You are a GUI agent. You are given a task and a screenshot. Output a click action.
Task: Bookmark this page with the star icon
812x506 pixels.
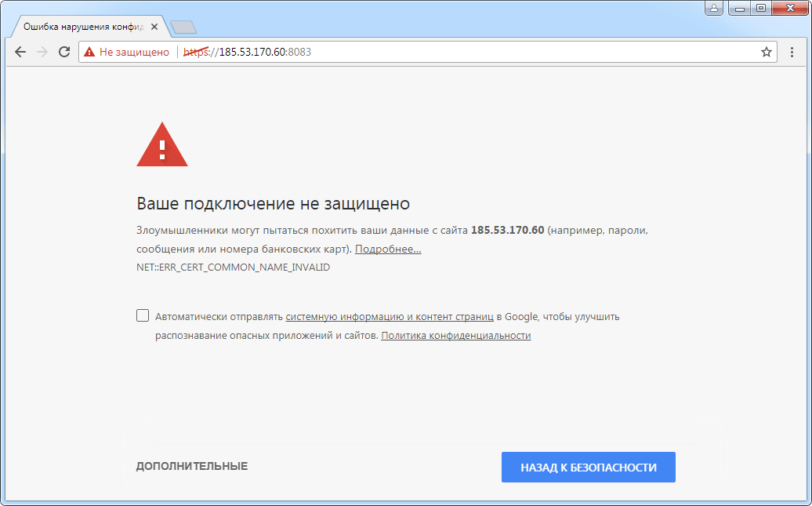tap(767, 52)
